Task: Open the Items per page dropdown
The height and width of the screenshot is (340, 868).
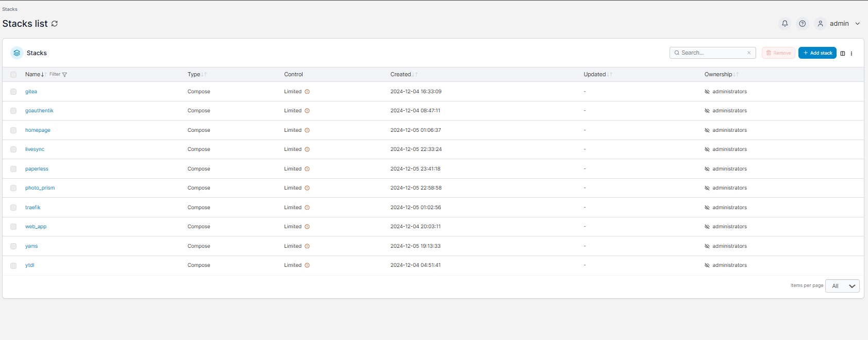Action: click(842, 286)
